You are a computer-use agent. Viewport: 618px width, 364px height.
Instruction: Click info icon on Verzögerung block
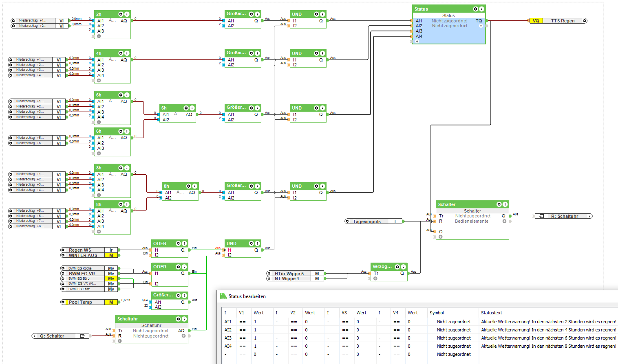tap(403, 267)
